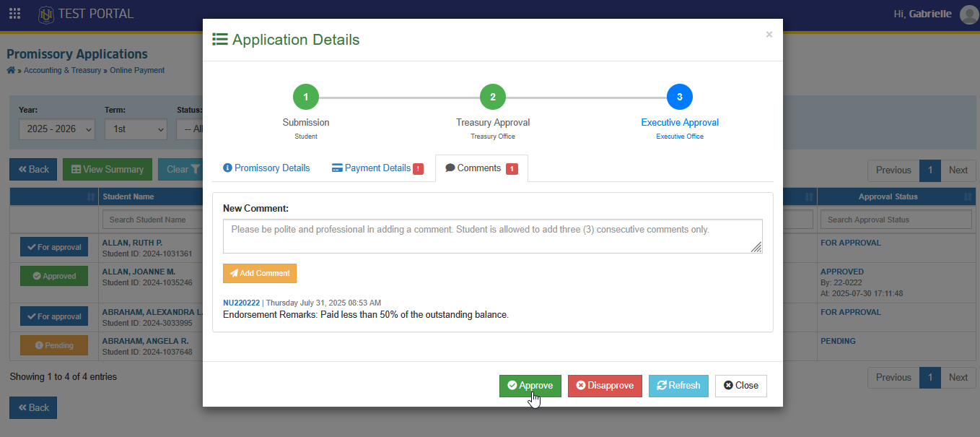This screenshot has width=980, height=437.
Task: Click the Executive Approval step label
Action: (680, 123)
